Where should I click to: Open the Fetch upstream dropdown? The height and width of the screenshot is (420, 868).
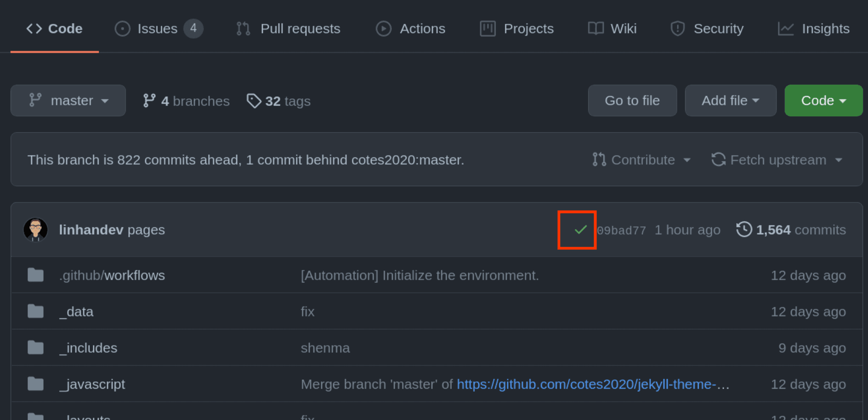click(x=777, y=160)
